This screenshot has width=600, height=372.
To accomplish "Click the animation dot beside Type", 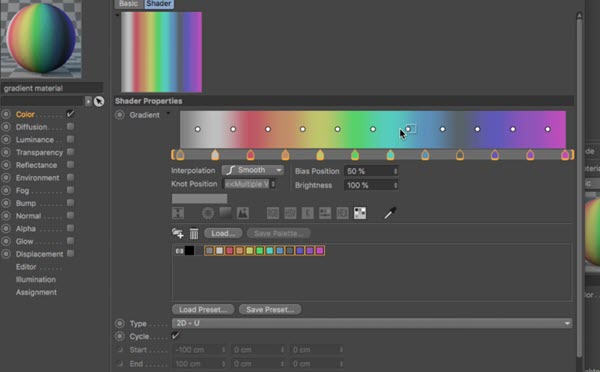I will pos(120,323).
